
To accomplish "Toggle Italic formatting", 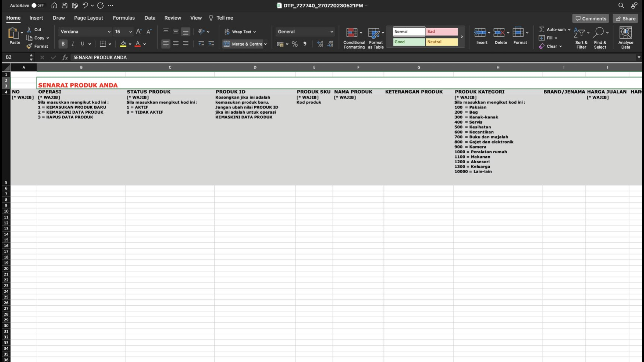I will 73,44.
